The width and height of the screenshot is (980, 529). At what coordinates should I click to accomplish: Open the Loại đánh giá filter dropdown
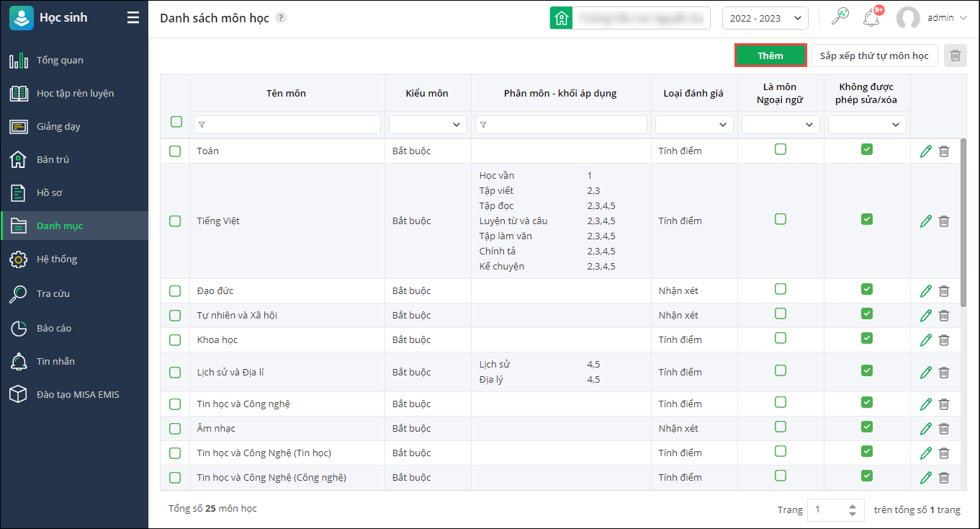tap(694, 125)
